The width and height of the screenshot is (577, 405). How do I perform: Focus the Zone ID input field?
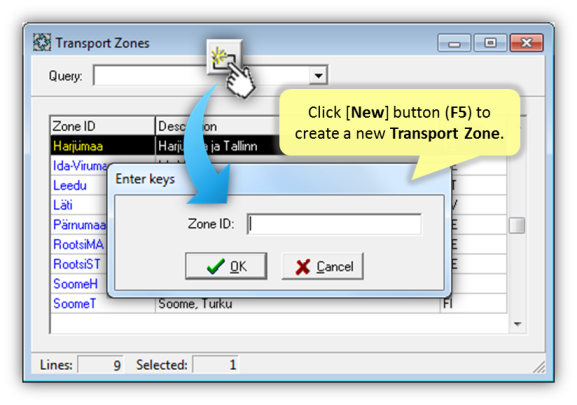point(334,224)
